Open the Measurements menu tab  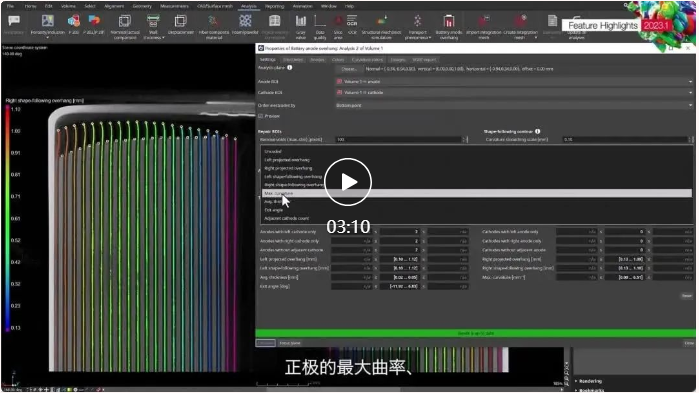point(174,6)
